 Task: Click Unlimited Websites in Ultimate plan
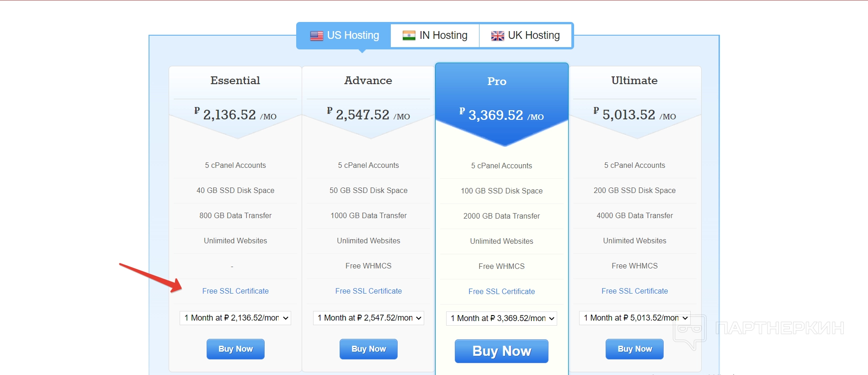[x=634, y=241]
